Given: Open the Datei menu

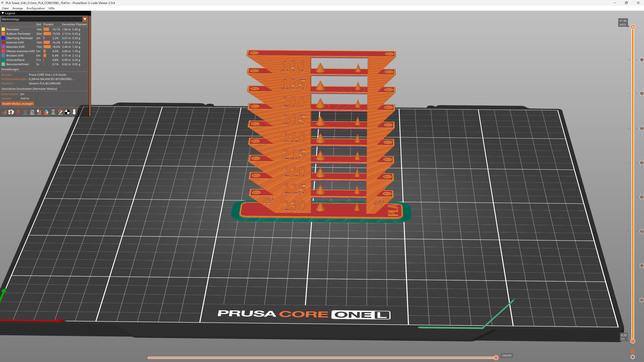Looking at the screenshot, I should pyautogui.click(x=5, y=8).
